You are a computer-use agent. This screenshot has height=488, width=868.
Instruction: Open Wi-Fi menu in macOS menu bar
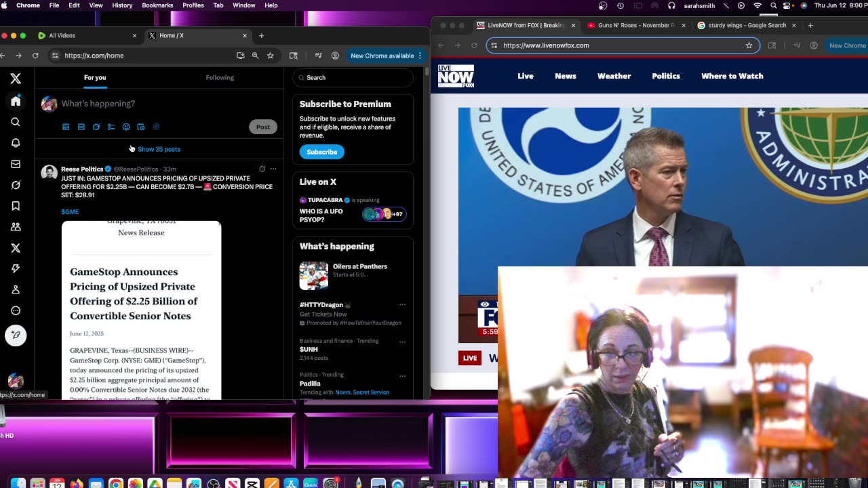757,5
